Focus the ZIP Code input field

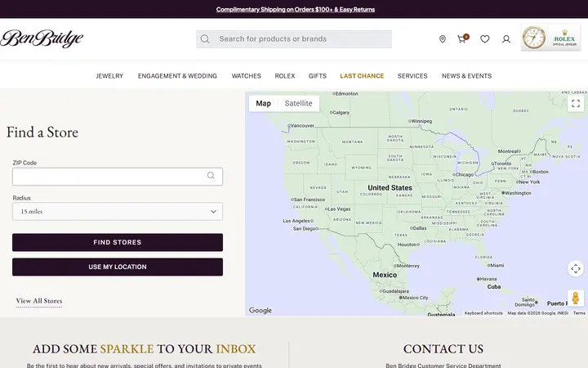(x=118, y=177)
